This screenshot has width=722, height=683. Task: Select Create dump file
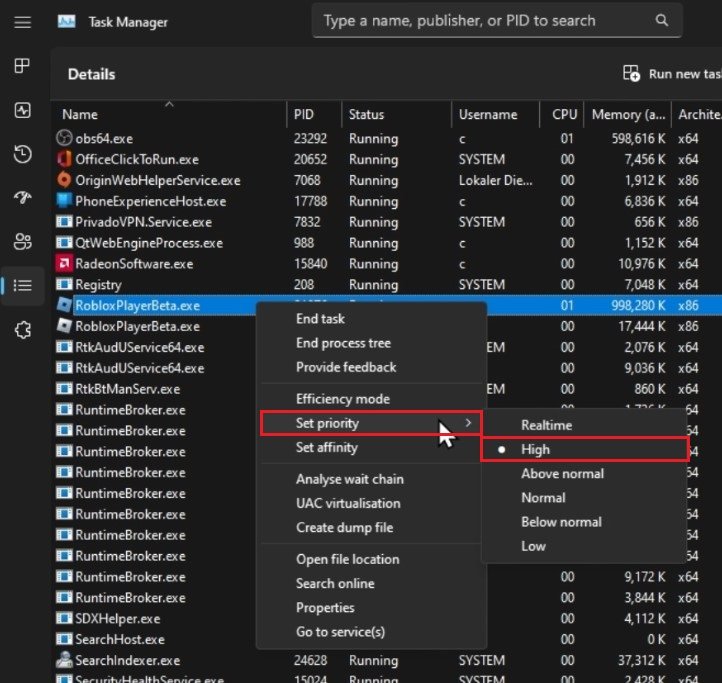pyautogui.click(x=371, y=527)
